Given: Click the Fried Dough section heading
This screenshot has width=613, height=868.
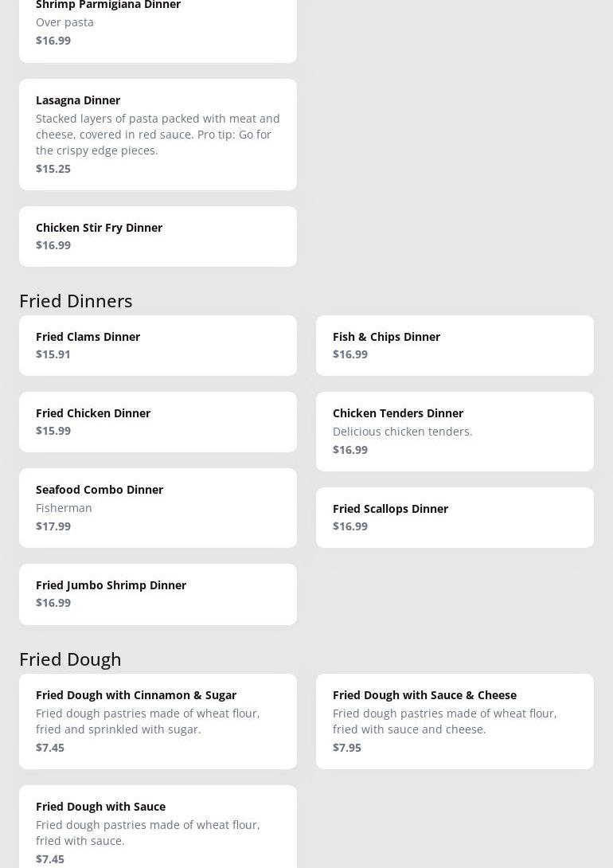Looking at the screenshot, I should click(70, 659).
